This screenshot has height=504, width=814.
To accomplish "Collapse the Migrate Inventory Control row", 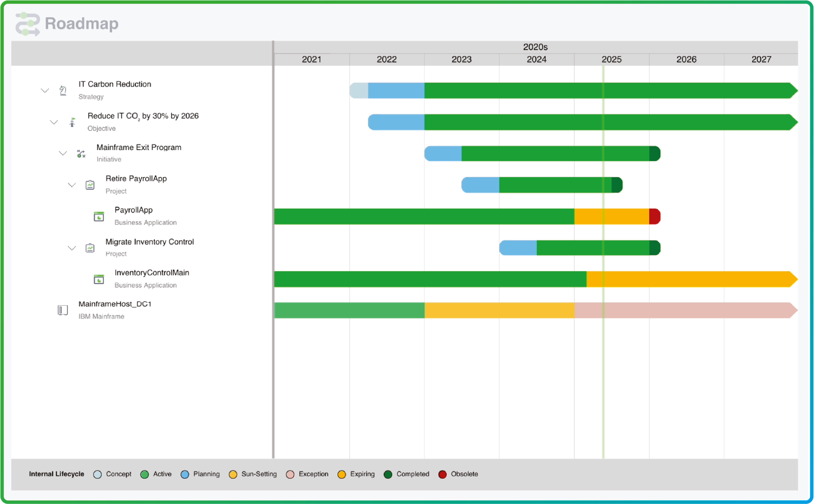I will [x=72, y=248].
